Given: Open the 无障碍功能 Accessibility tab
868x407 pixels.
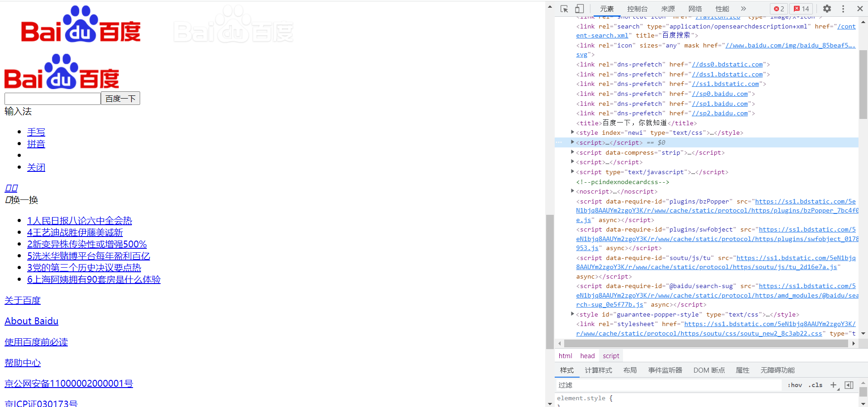Looking at the screenshot, I should tap(778, 370).
